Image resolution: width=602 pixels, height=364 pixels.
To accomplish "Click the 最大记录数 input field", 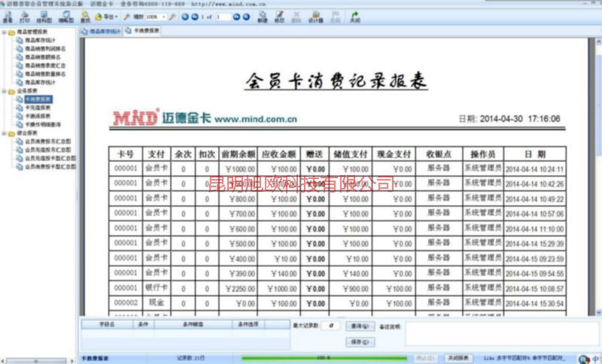I will pyautogui.click(x=330, y=326).
